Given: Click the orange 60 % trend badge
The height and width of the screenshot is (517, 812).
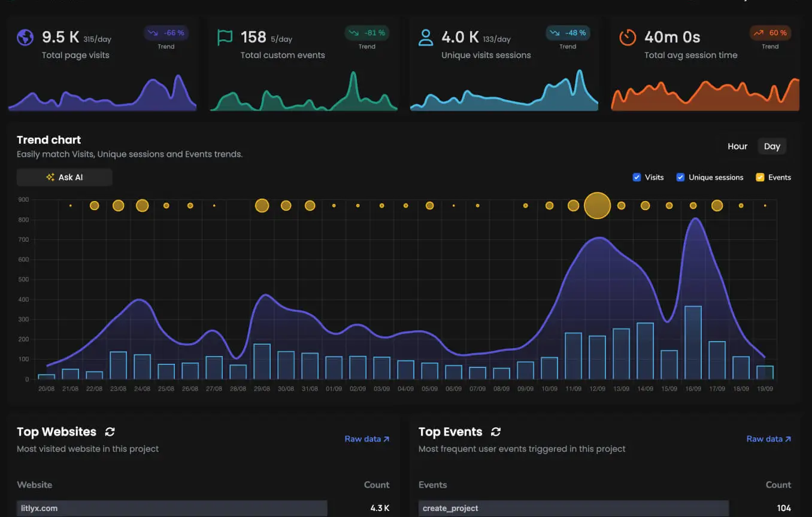Looking at the screenshot, I should pyautogui.click(x=770, y=33).
